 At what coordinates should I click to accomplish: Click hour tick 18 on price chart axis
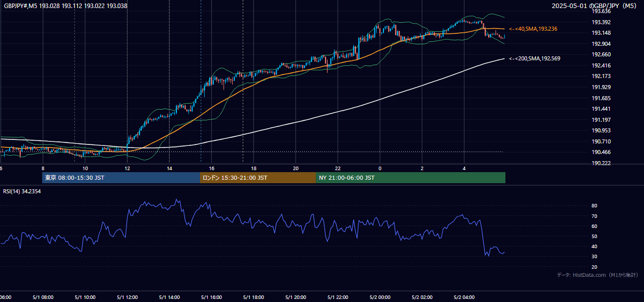pos(253,169)
